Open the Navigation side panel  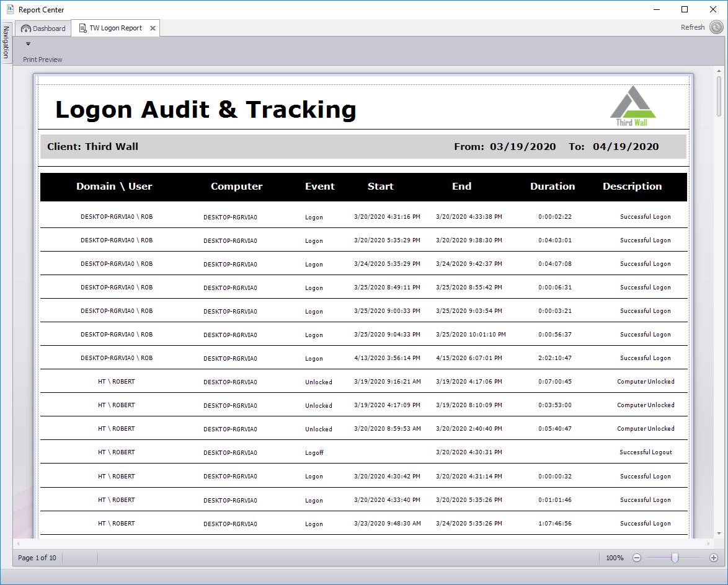pos(6,42)
